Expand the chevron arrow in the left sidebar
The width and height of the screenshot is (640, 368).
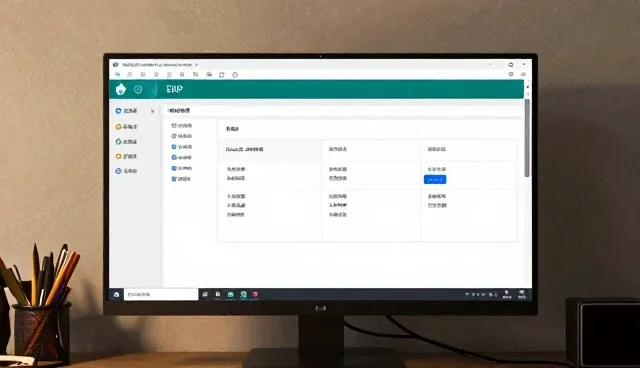pyautogui.click(x=152, y=111)
